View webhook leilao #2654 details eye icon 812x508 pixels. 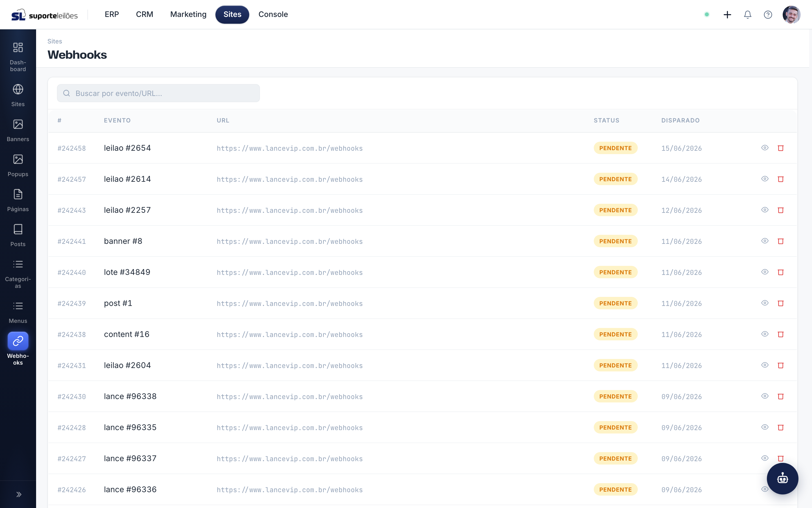point(765,148)
